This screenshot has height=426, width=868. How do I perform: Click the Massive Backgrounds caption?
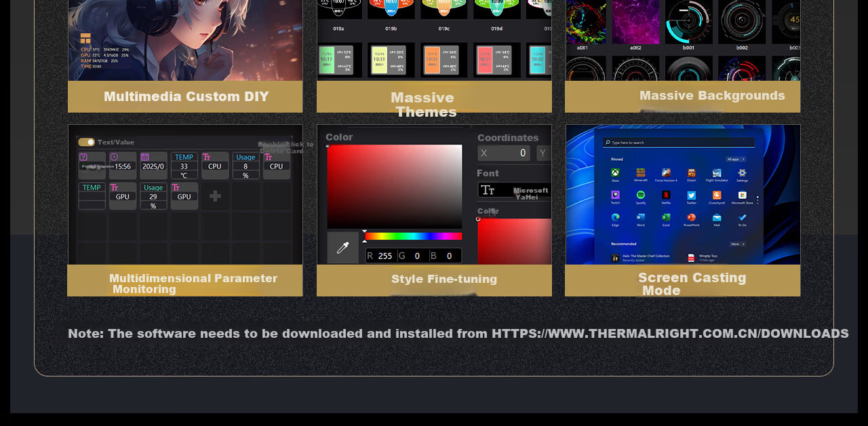[x=712, y=96]
